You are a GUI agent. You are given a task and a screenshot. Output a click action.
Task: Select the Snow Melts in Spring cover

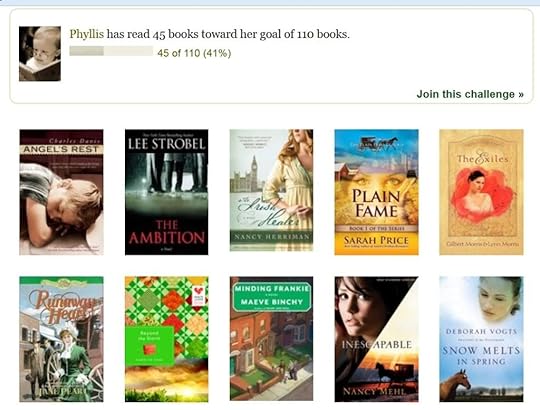point(481,339)
